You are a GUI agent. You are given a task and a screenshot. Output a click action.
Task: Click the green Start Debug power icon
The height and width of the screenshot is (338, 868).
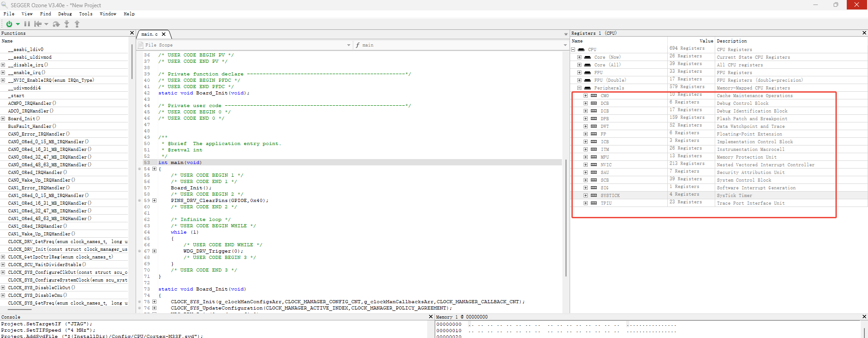click(9, 24)
